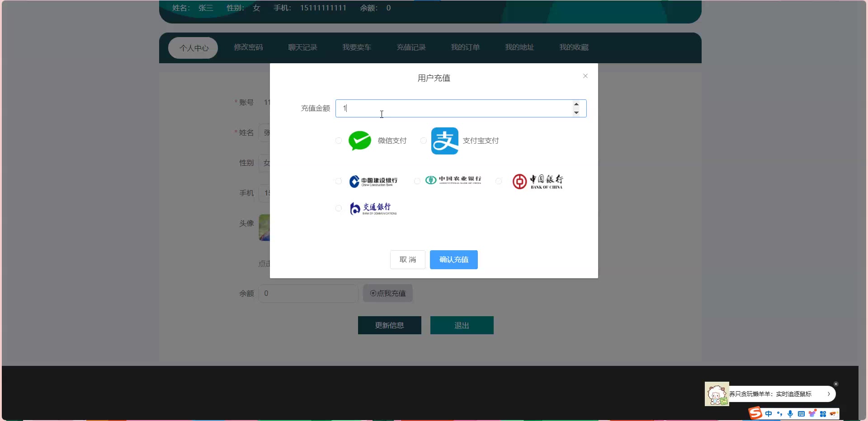Viewport: 868px width, 421px height.
Task: Click the blue Alipay logo
Action: pyautogui.click(x=445, y=141)
